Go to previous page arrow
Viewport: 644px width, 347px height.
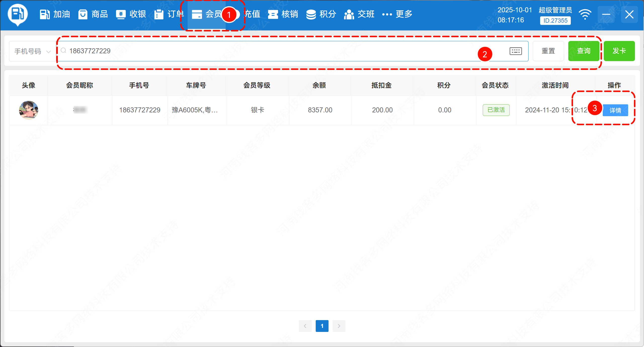[305, 326]
